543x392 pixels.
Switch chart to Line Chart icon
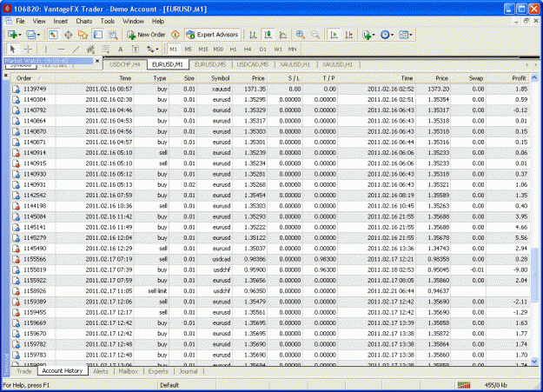pos(283,35)
